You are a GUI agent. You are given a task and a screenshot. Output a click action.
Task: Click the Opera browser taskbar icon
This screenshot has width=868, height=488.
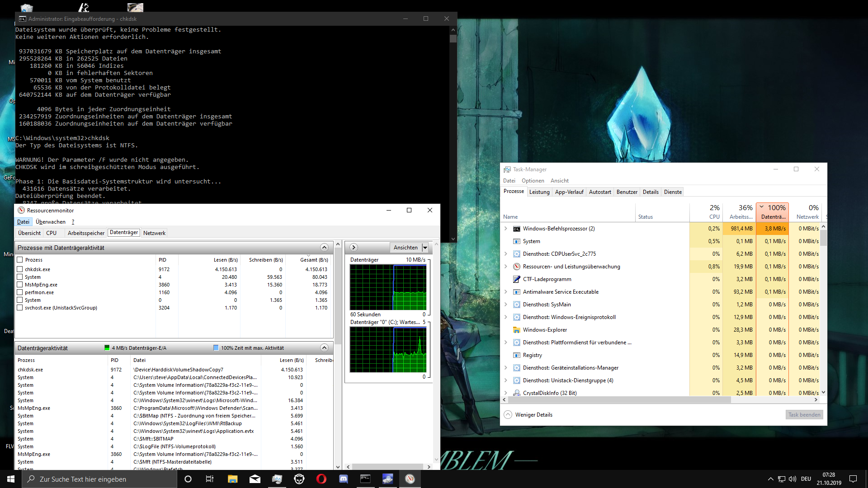pos(321,479)
